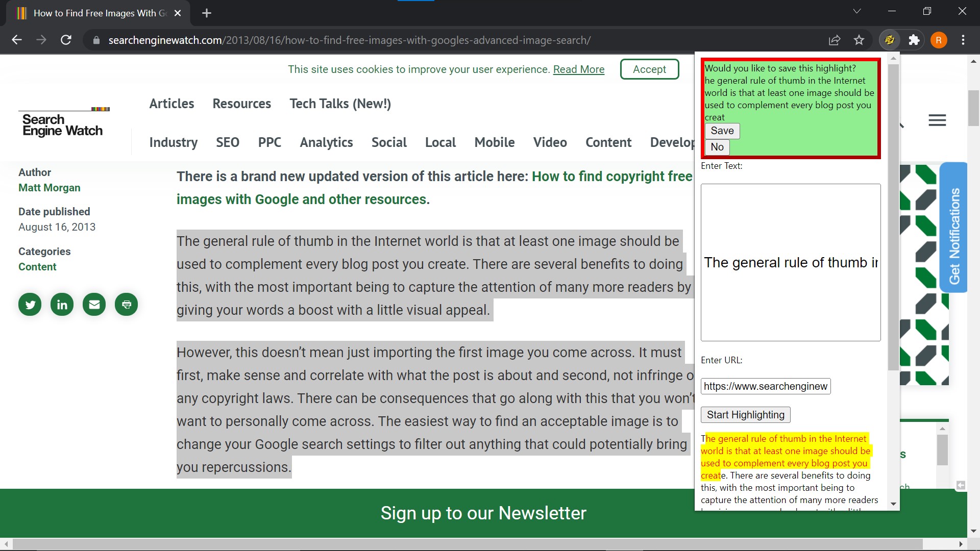The image size is (980, 551).
Task: Open the Email share icon
Action: 94,304
